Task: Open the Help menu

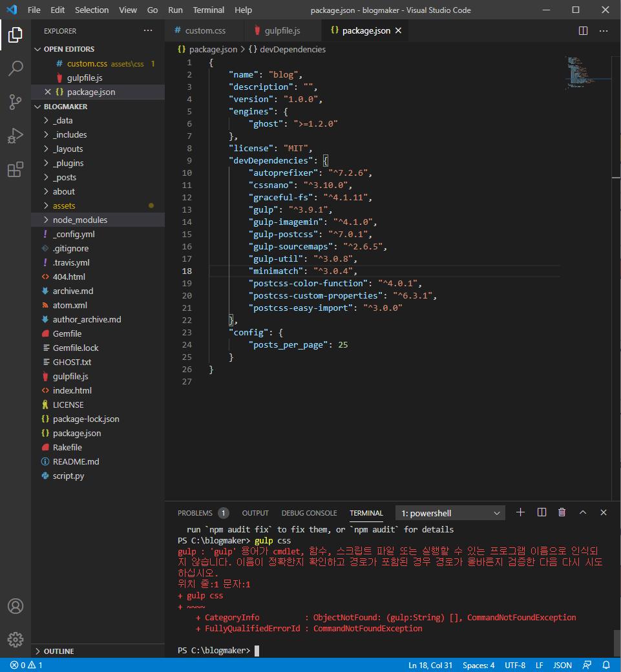Action: coord(243,10)
